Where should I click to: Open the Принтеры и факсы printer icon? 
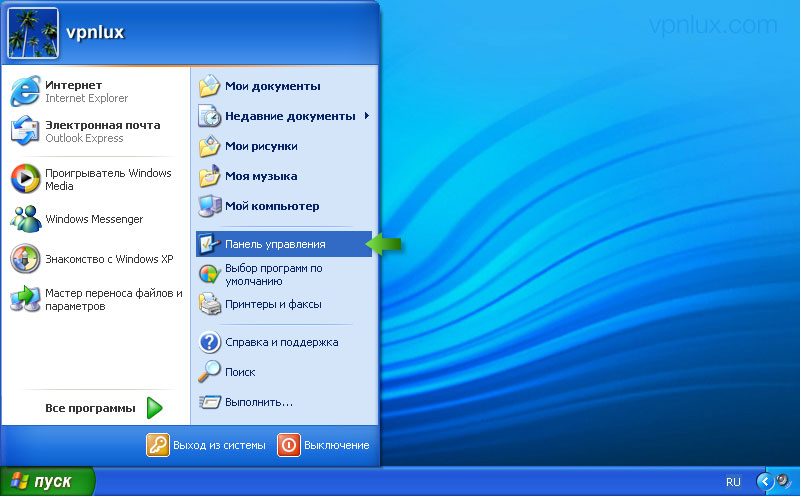coord(209,304)
